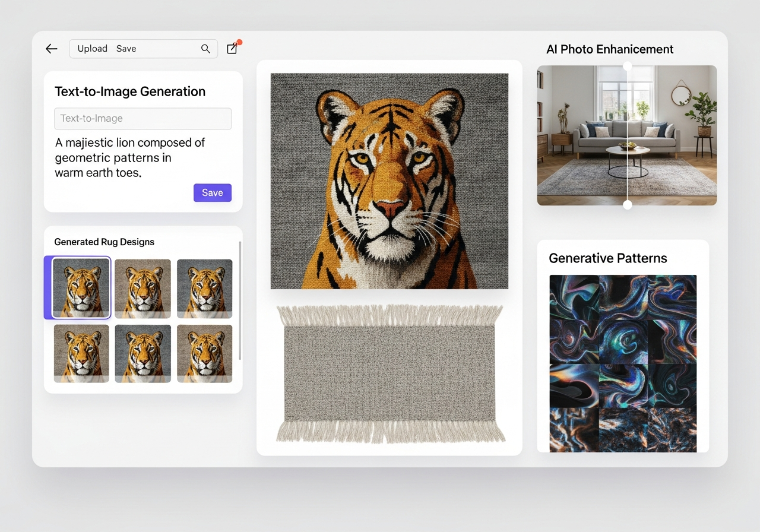Click the bottom handle of comparison slider

(628, 205)
